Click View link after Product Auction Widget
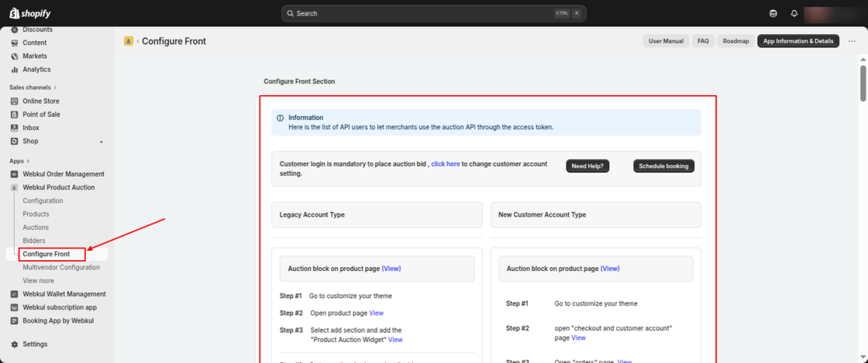The height and width of the screenshot is (363, 868). 395,340
